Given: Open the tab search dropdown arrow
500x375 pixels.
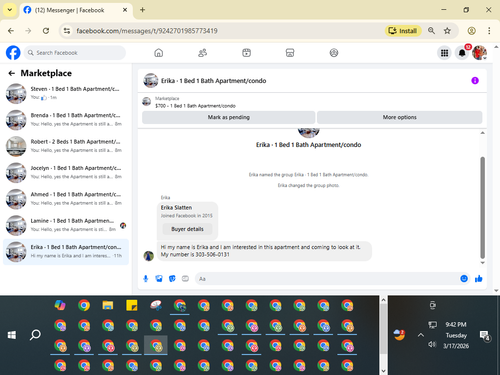Looking at the screenshot, I should click(10, 10).
